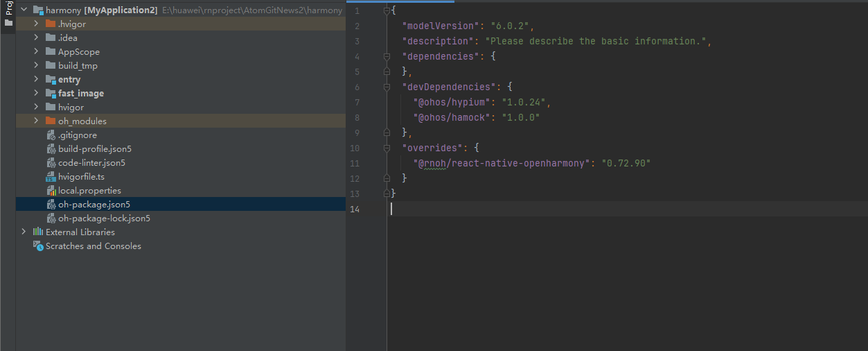Expand the hvigor folder arrow
Image resolution: width=868 pixels, height=351 pixels.
[x=36, y=108]
